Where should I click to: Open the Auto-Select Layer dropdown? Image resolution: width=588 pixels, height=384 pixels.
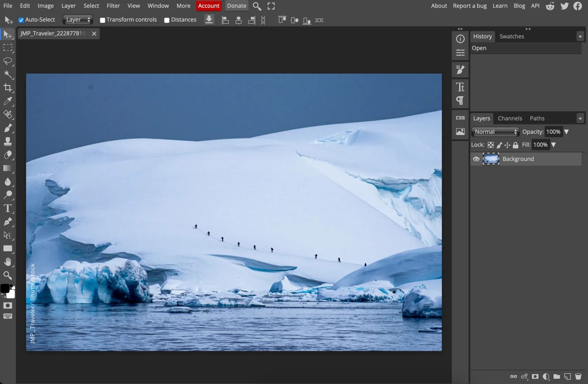coord(78,20)
